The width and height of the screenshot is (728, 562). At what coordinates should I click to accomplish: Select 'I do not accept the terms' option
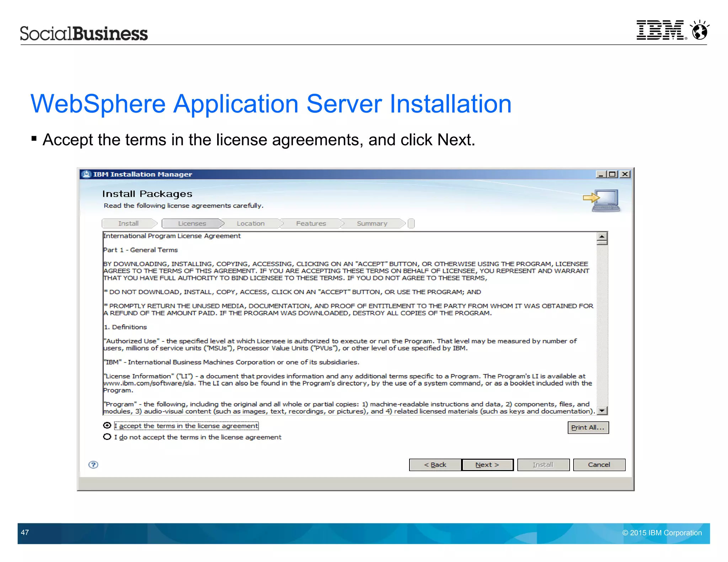pos(107,437)
